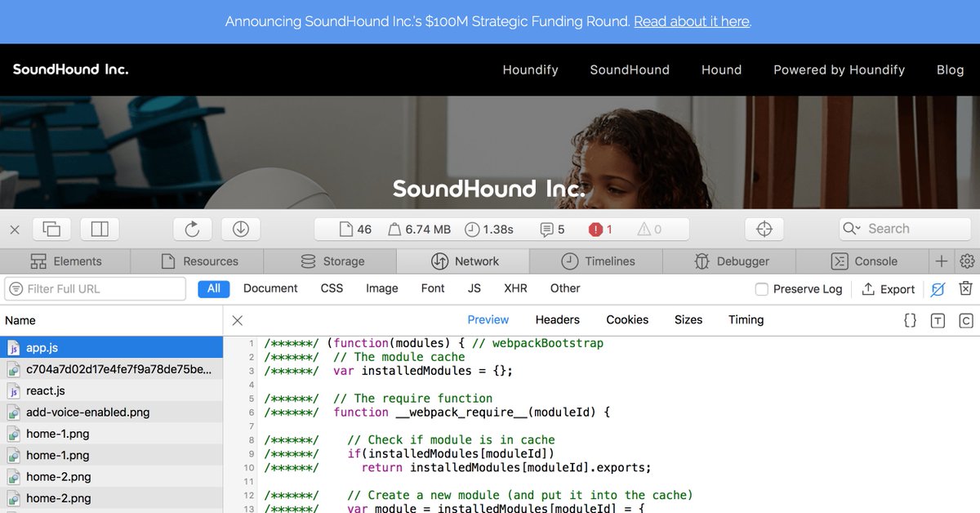Filter by Other type
The image size is (980, 513).
point(565,288)
